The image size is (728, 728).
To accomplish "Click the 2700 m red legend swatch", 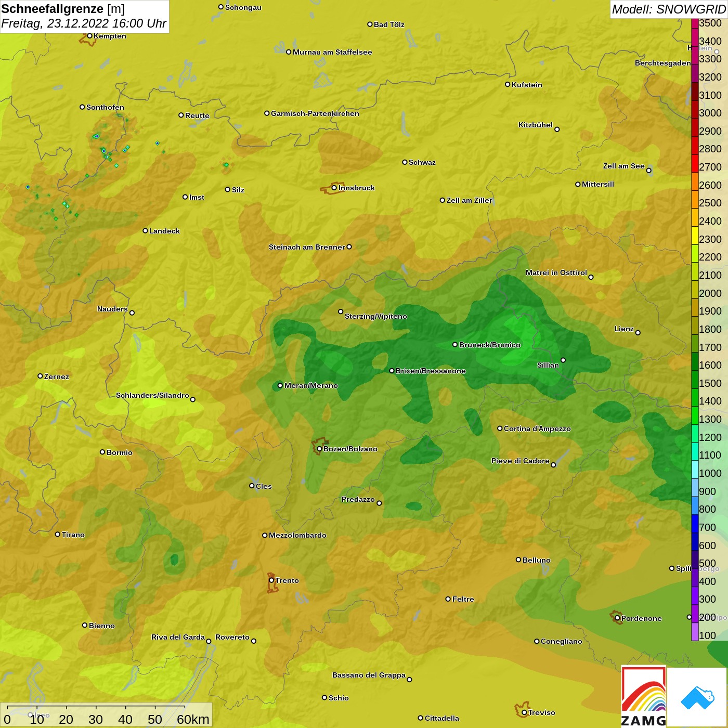I will (695, 163).
